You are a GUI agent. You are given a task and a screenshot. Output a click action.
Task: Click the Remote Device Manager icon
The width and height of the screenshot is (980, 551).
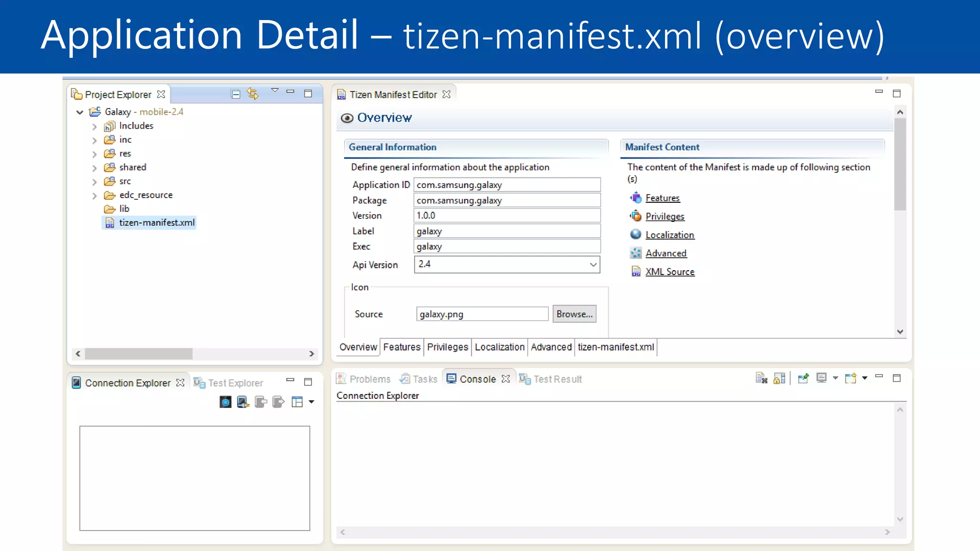(x=243, y=402)
